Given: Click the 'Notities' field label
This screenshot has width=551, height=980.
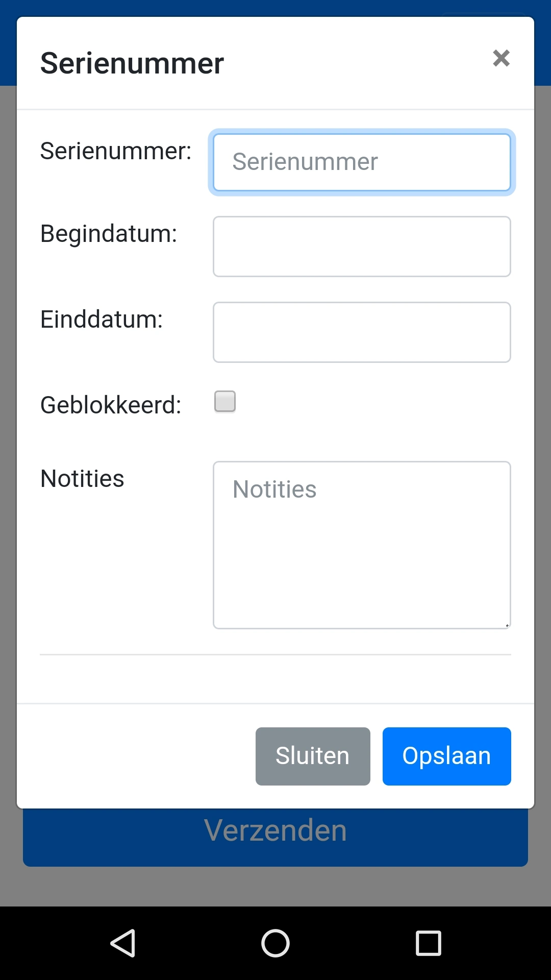Looking at the screenshot, I should [x=82, y=479].
